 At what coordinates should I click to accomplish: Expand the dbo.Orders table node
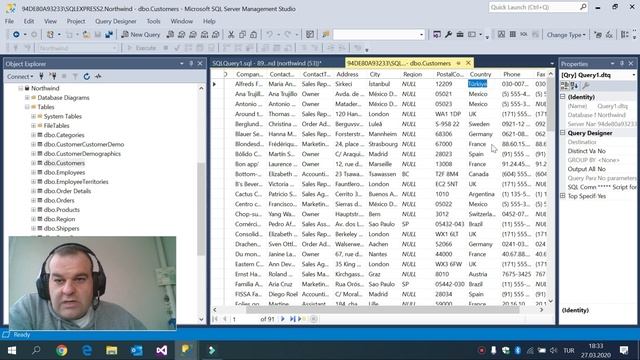click(33, 200)
